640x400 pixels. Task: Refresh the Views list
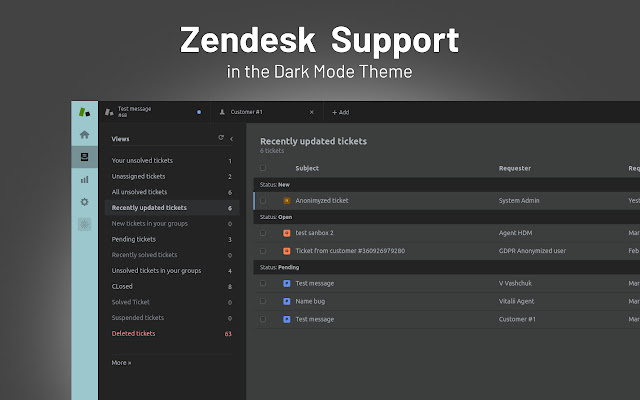click(x=221, y=138)
